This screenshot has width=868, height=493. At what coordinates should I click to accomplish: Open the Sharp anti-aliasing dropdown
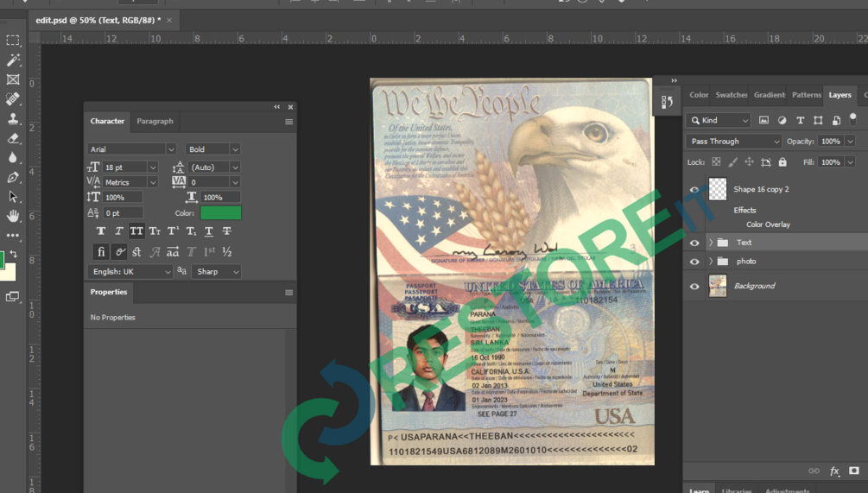coord(217,272)
